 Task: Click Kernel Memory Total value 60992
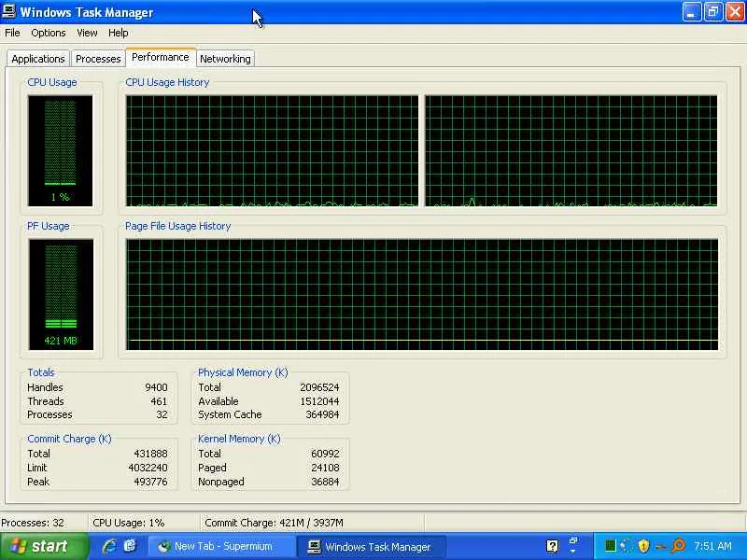point(325,454)
